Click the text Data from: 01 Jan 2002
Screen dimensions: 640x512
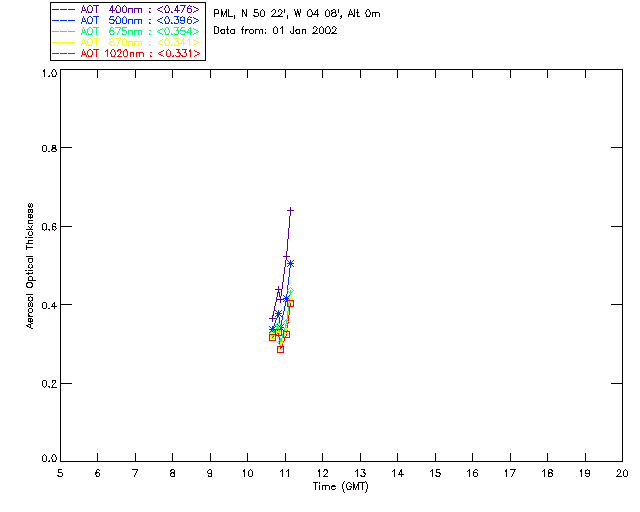pos(275,31)
